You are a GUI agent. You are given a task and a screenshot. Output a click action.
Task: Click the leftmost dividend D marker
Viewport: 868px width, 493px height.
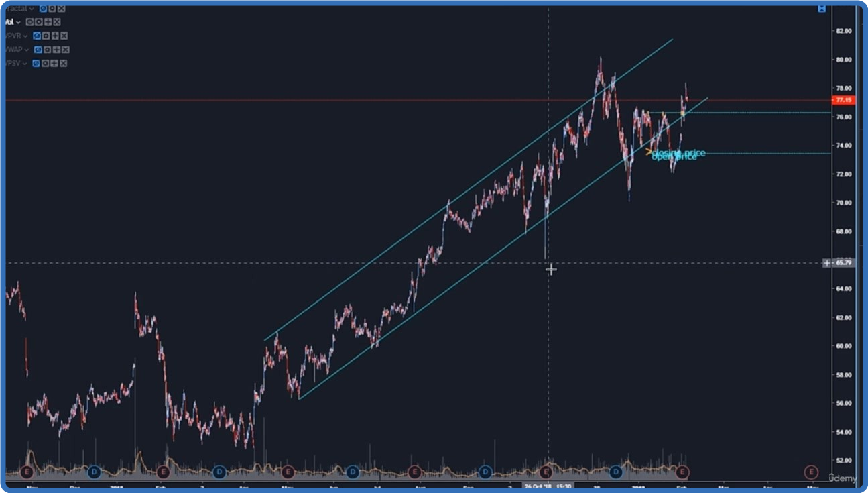(x=94, y=472)
